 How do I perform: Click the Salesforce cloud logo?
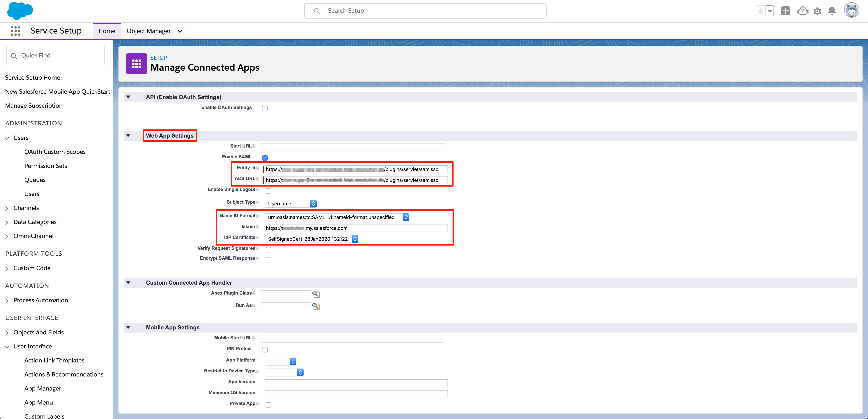click(20, 10)
